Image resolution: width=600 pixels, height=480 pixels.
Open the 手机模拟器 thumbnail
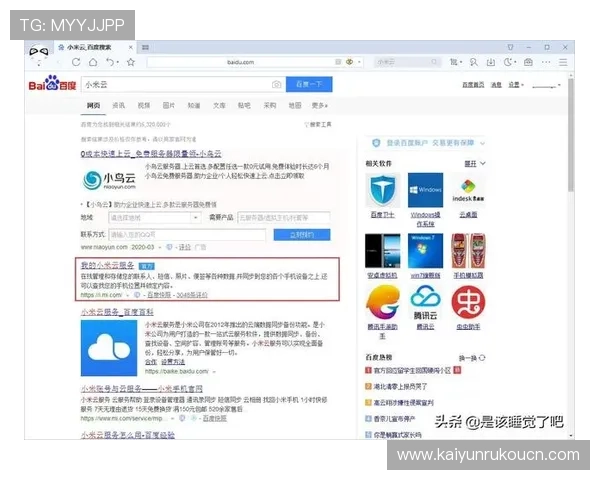[x=468, y=251]
